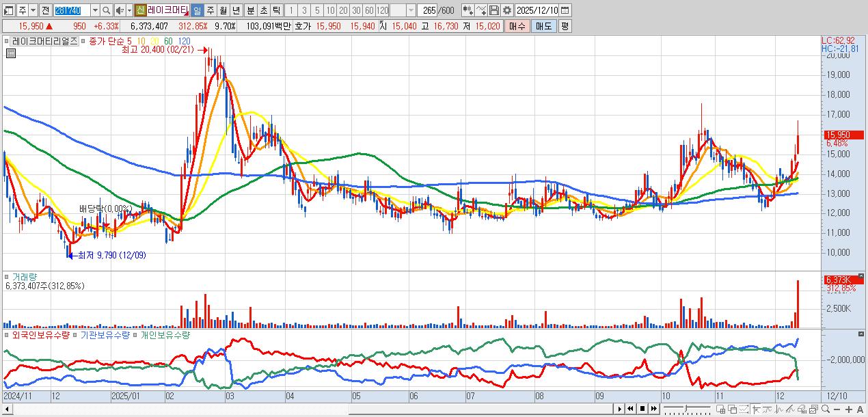Screen dimensions: 868x417
Task: Click the small grid icon under the stock name
Action: pyautogui.click(x=11, y=53)
